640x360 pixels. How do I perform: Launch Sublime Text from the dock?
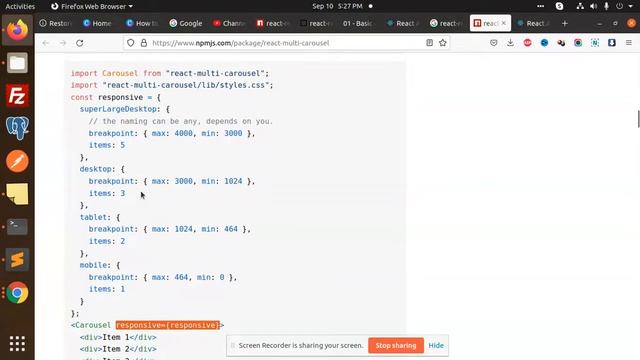[x=17, y=260]
